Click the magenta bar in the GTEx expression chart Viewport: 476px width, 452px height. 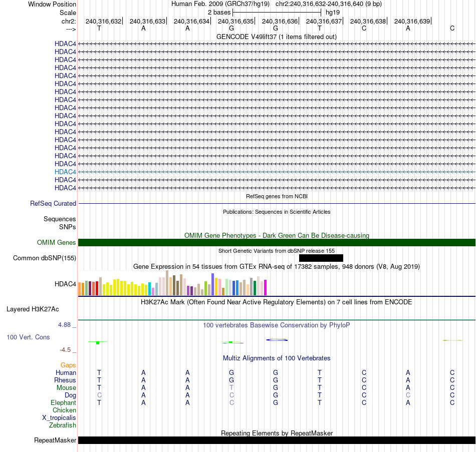coord(266,288)
